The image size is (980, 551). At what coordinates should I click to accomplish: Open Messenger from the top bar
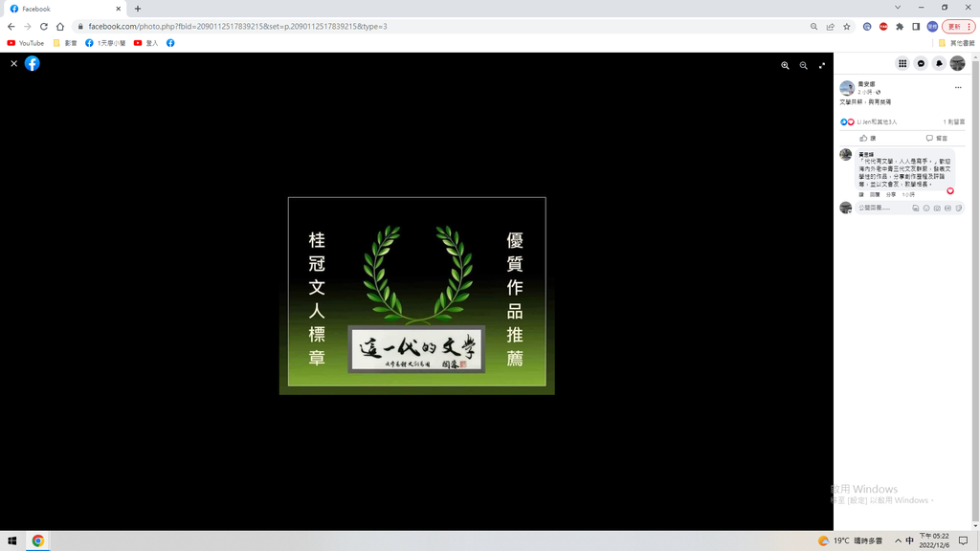click(921, 63)
